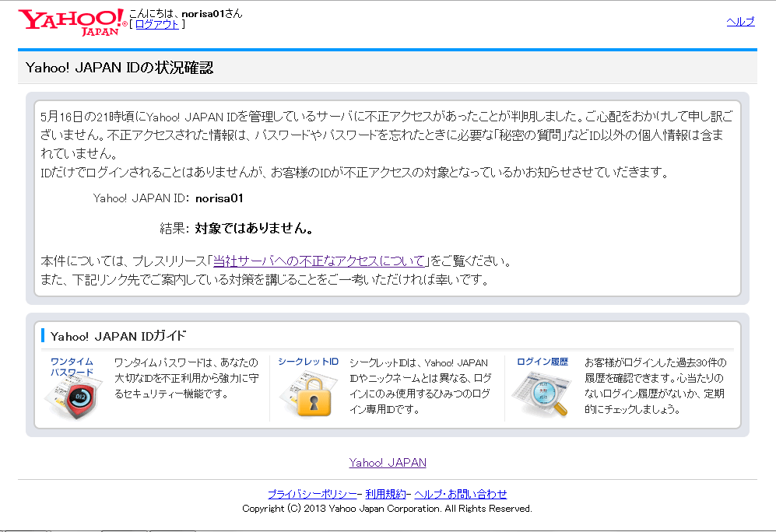776x532 pixels.
Task: Open the プライバシーポリシー footer link
Action: (312, 494)
